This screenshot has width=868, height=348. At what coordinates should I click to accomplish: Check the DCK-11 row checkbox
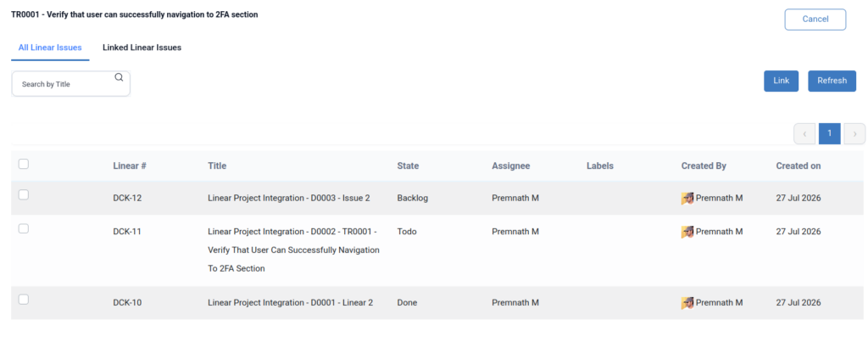click(x=24, y=228)
